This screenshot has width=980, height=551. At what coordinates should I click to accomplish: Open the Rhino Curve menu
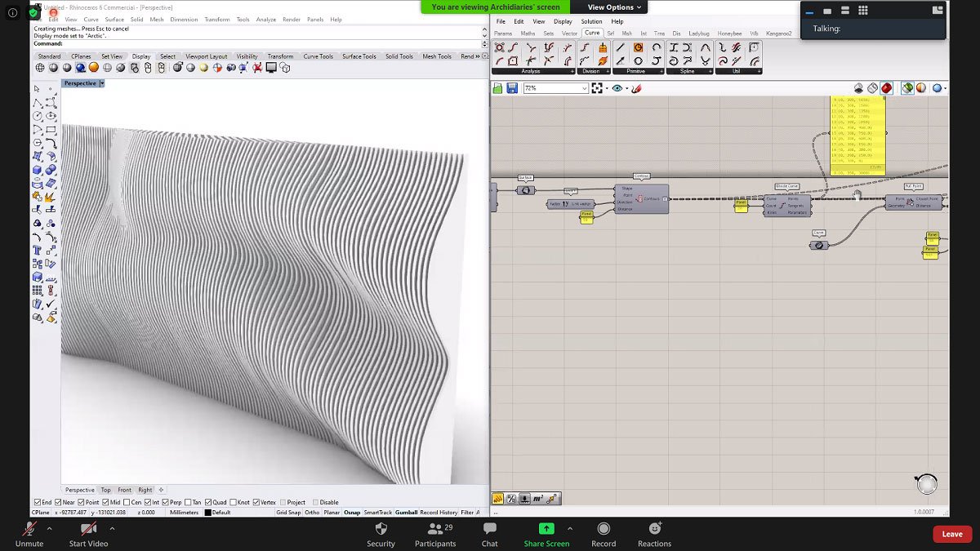tap(91, 20)
